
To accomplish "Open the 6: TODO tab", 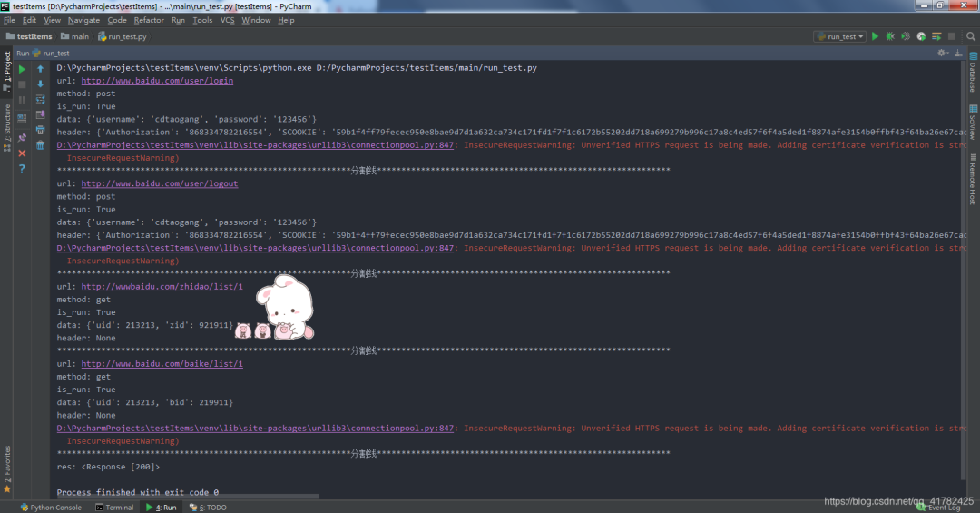I will coord(208,508).
